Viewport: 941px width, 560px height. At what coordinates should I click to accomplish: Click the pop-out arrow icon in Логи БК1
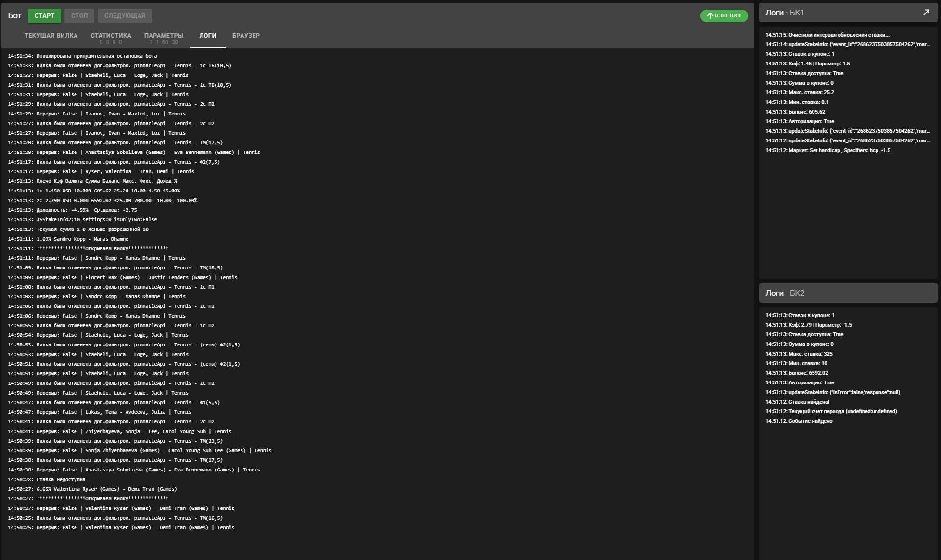point(926,13)
